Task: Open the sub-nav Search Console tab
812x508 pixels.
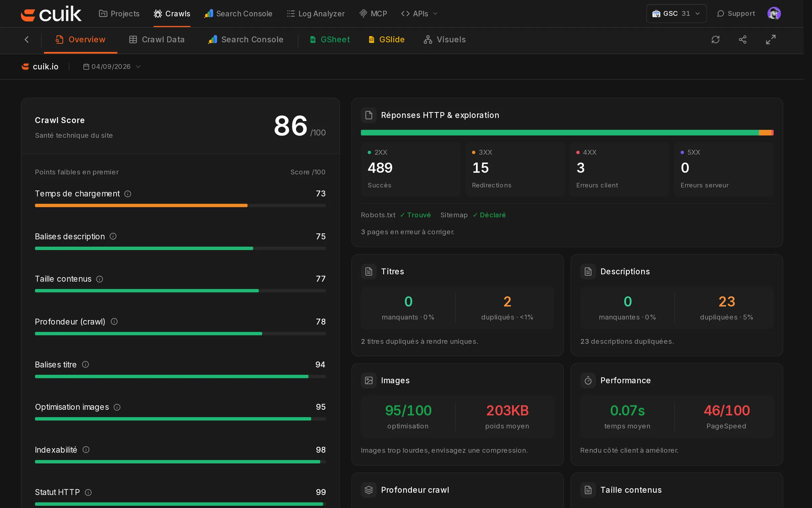Action: pyautogui.click(x=246, y=40)
